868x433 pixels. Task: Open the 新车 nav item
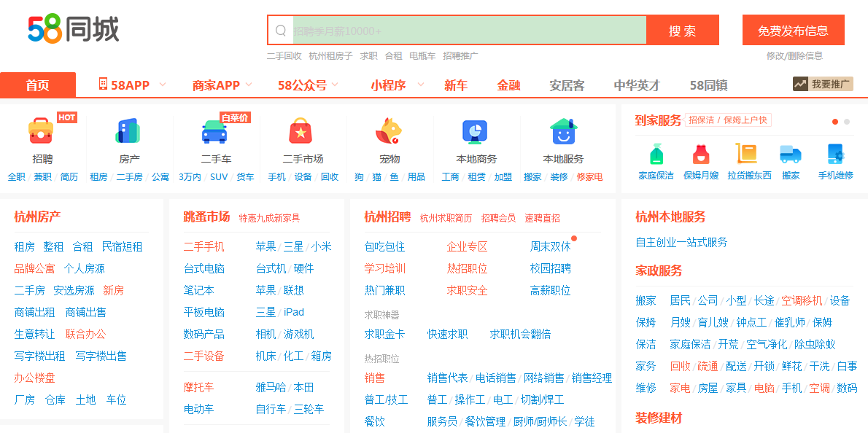click(x=456, y=86)
